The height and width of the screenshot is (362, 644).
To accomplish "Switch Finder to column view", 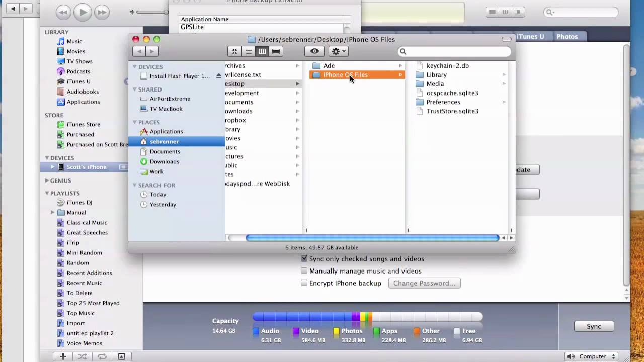I will pyautogui.click(x=262, y=51).
